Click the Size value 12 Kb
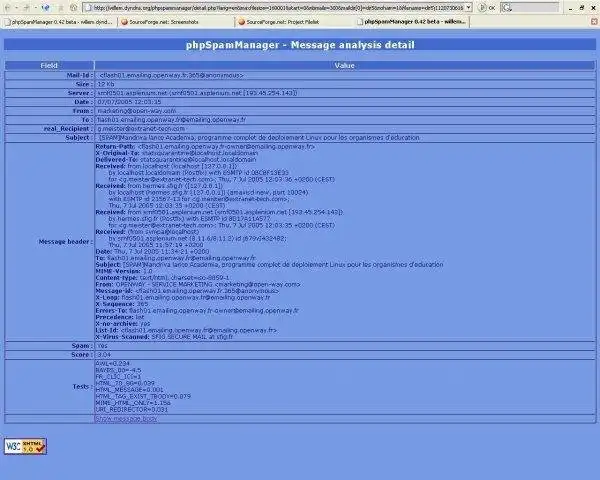 tap(106, 84)
